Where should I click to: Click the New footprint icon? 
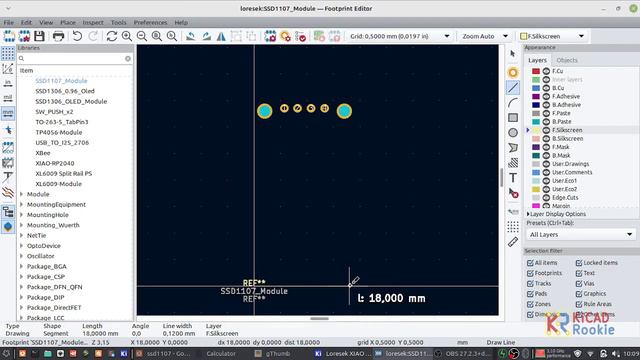pyautogui.click(x=9, y=36)
